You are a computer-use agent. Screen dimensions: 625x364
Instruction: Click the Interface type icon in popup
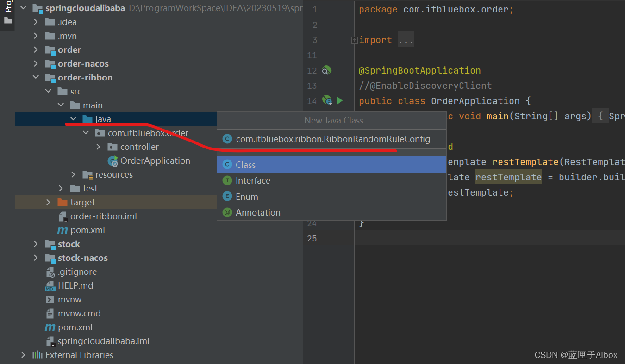click(x=227, y=180)
